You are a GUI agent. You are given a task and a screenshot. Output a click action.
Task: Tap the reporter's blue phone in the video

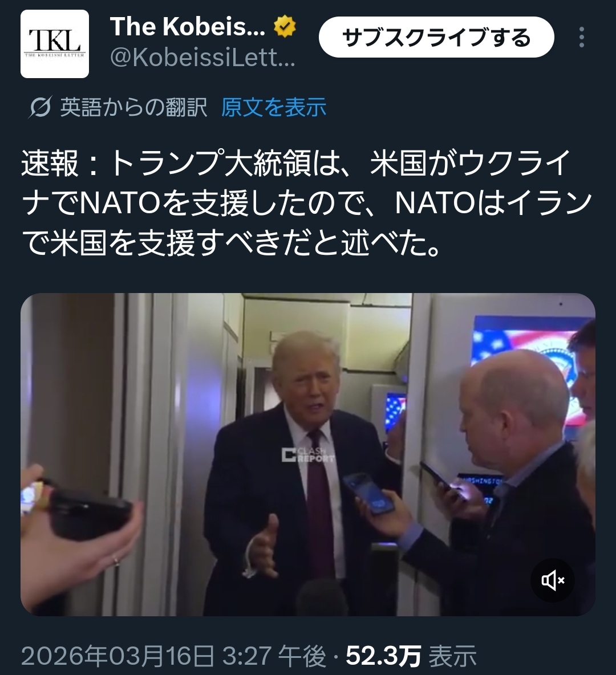[370, 493]
